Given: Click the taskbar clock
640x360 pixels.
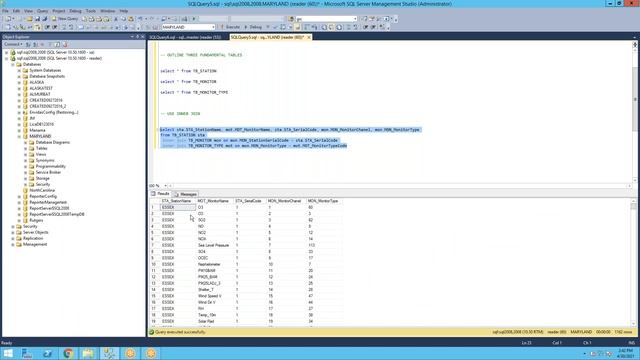Looking at the screenshot, I should click(x=625, y=353).
